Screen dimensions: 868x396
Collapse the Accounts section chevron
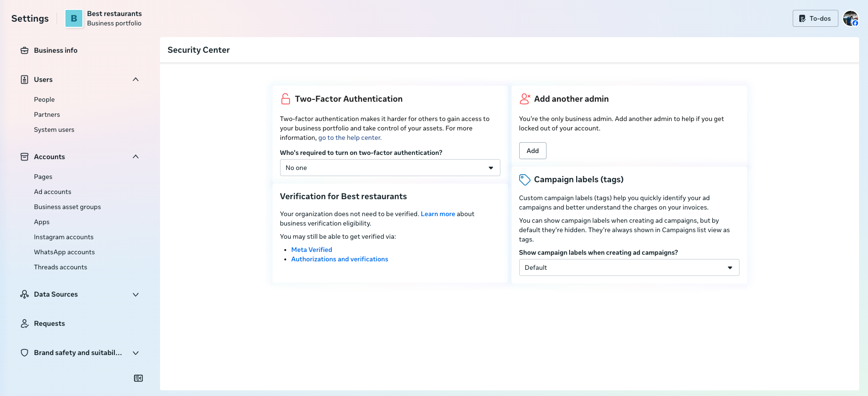(136, 157)
